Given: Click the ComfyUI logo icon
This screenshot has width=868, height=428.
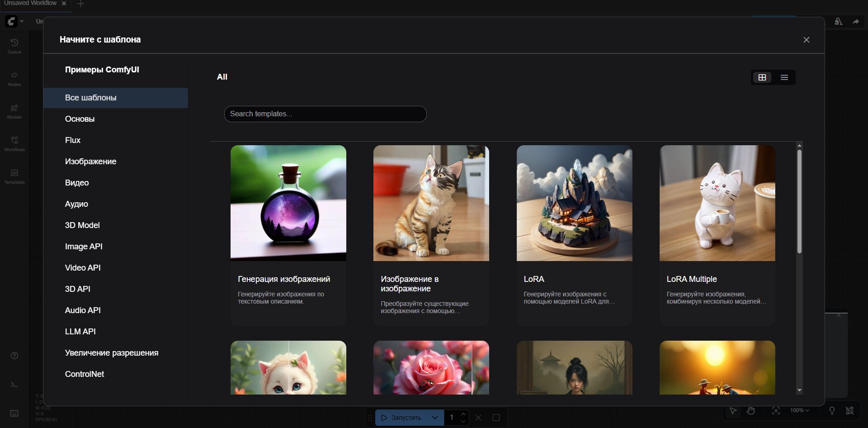Looking at the screenshot, I should pyautogui.click(x=11, y=21).
